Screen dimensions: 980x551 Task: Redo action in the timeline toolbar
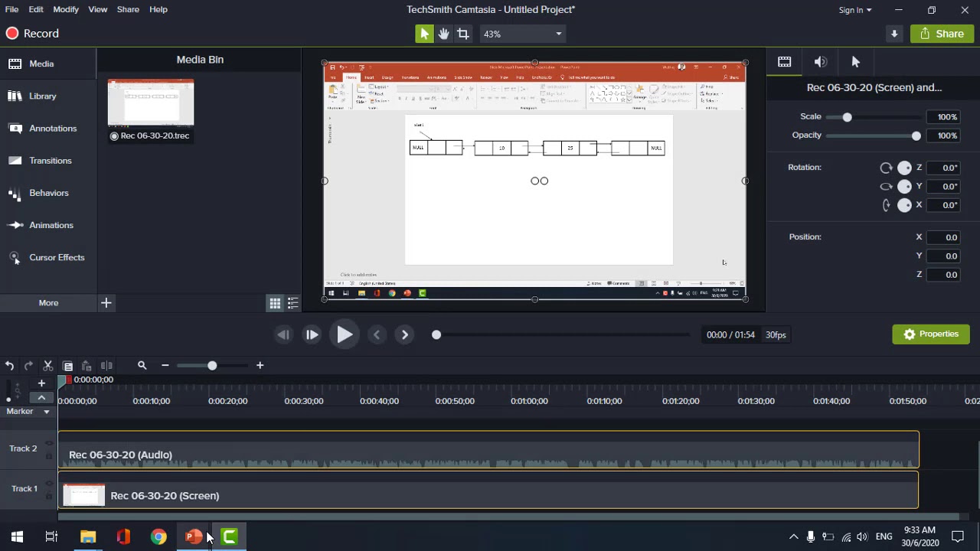pos(28,366)
